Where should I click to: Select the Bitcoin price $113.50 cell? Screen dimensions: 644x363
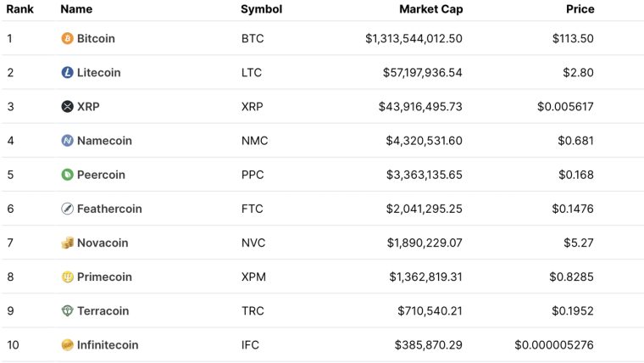click(x=573, y=38)
